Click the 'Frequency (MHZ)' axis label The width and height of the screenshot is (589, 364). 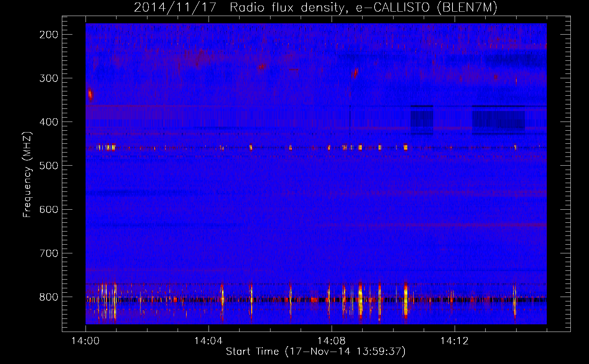27,175
